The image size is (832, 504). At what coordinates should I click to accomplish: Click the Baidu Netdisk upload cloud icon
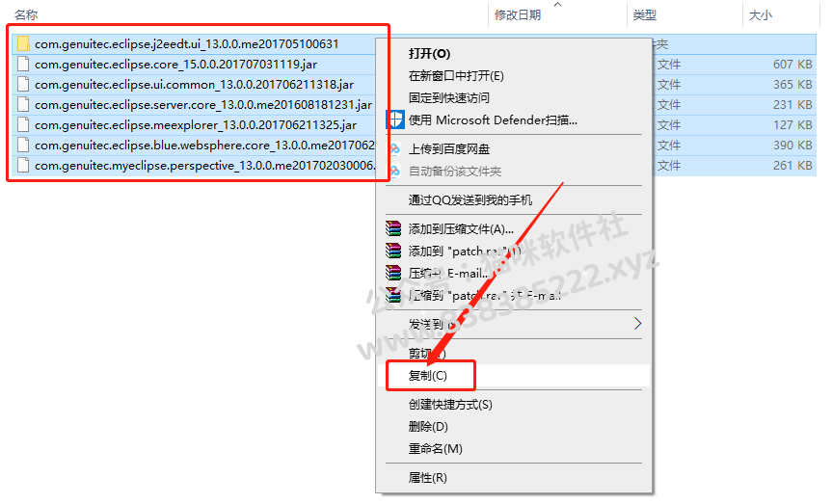(394, 149)
